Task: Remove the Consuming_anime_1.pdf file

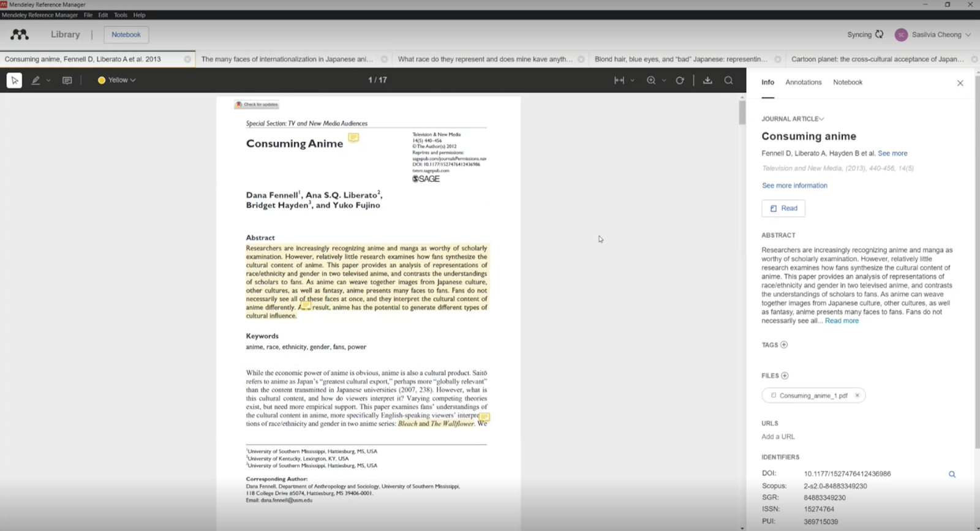Action: coord(858,396)
